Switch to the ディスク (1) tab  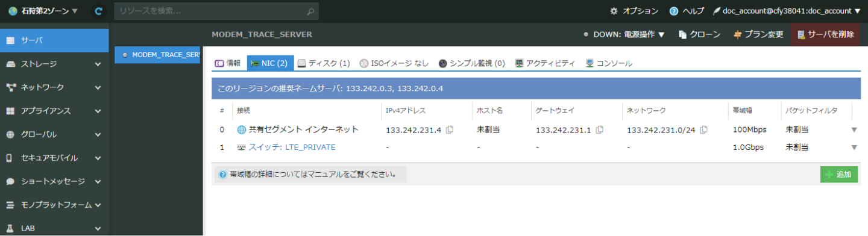click(x=324, y=63)
